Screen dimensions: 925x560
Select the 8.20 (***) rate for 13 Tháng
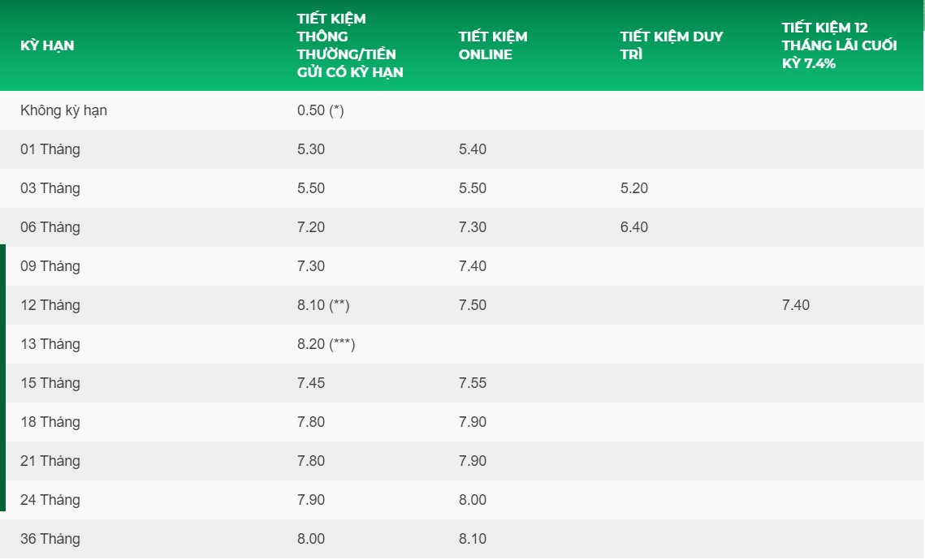pyautogui.click(x=326, y=344)
